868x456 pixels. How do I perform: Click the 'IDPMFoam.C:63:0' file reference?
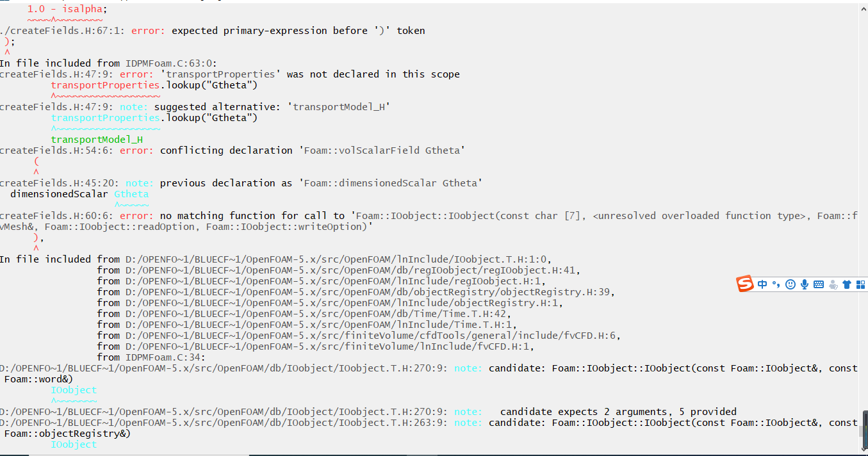pyautogui.click(x=172, y=63)
